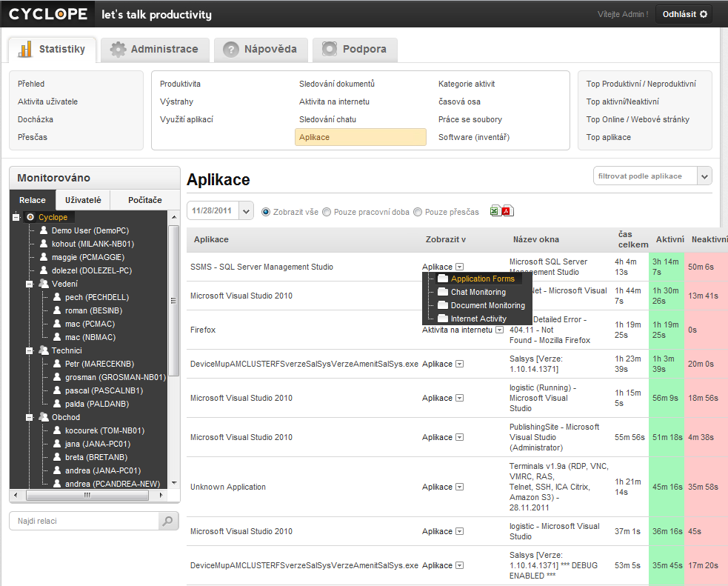Click the user icon beside kohout (MILANK-NB01)
728x586 pixels.
pos(44,243)
